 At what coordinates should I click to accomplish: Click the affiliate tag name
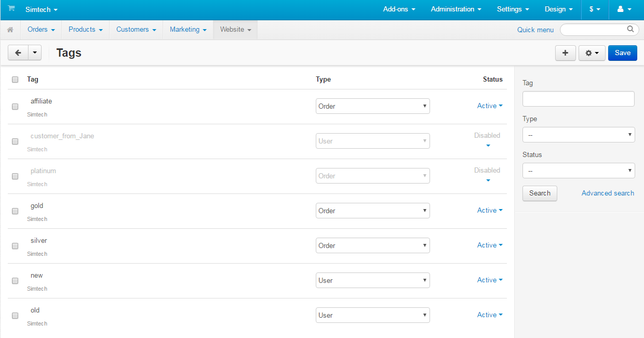41,101
